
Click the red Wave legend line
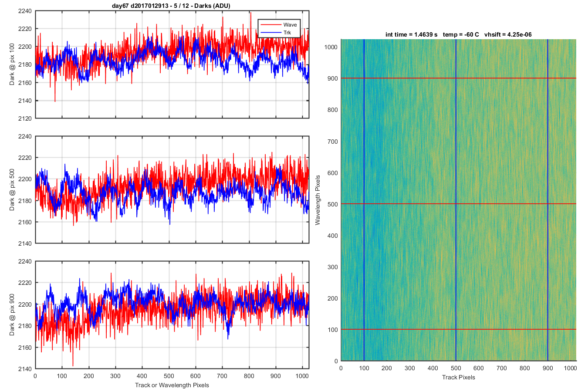coord(270,25)
